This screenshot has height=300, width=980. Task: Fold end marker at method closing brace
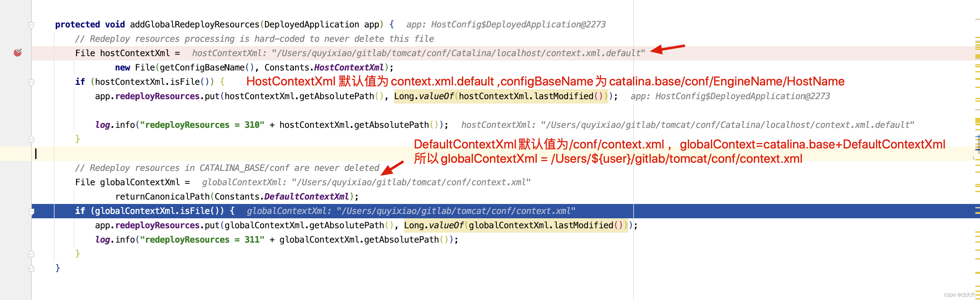[31, 268]
